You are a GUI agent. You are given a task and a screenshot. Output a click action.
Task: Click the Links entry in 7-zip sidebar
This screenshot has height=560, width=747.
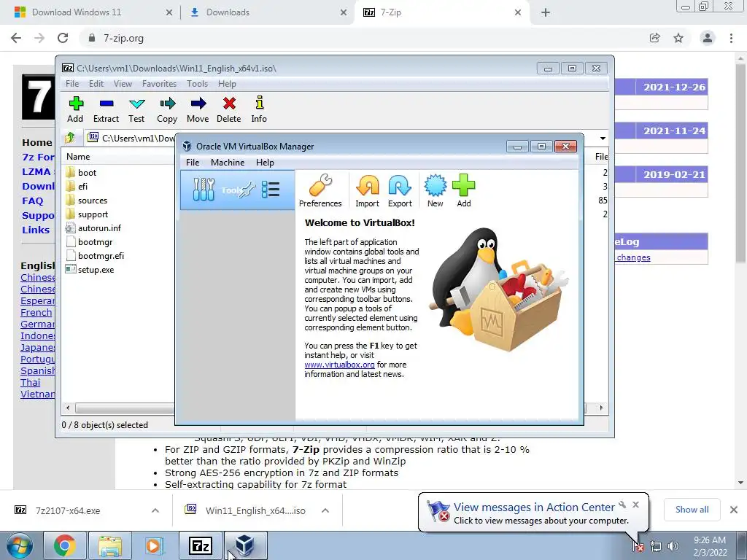click(36, 230)
